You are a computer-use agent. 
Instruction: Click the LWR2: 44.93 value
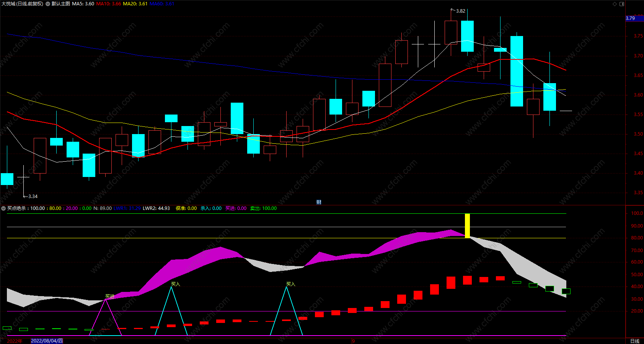click(156, 208)
